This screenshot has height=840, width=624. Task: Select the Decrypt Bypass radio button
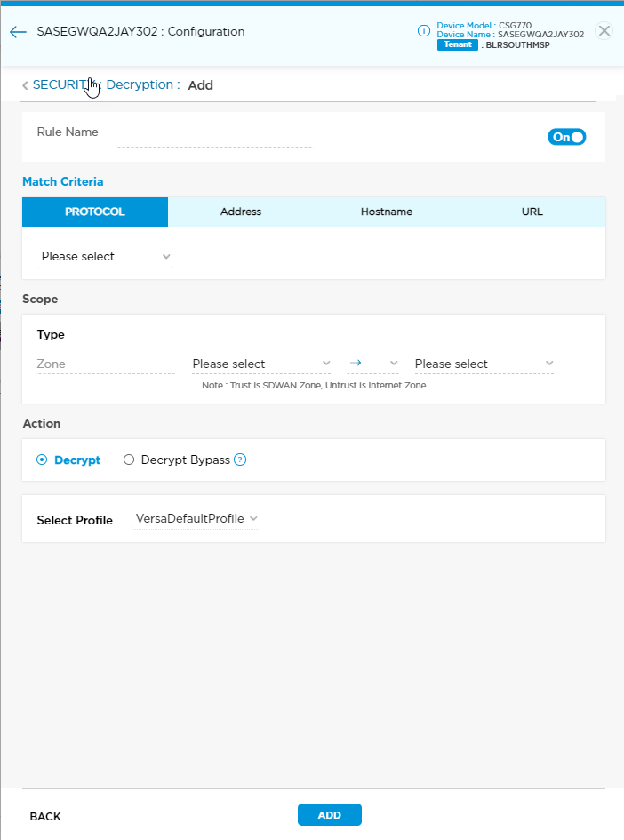point(129,460)
